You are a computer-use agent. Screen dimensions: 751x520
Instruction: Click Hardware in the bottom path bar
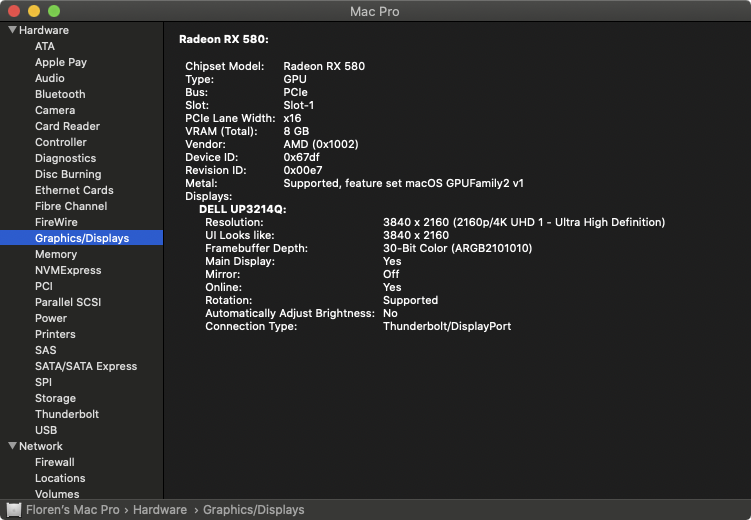(159, 510)
